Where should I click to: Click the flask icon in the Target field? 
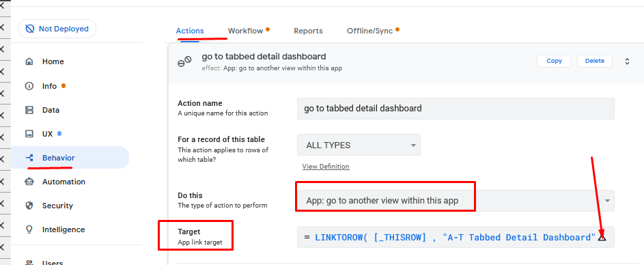[602, 237]
